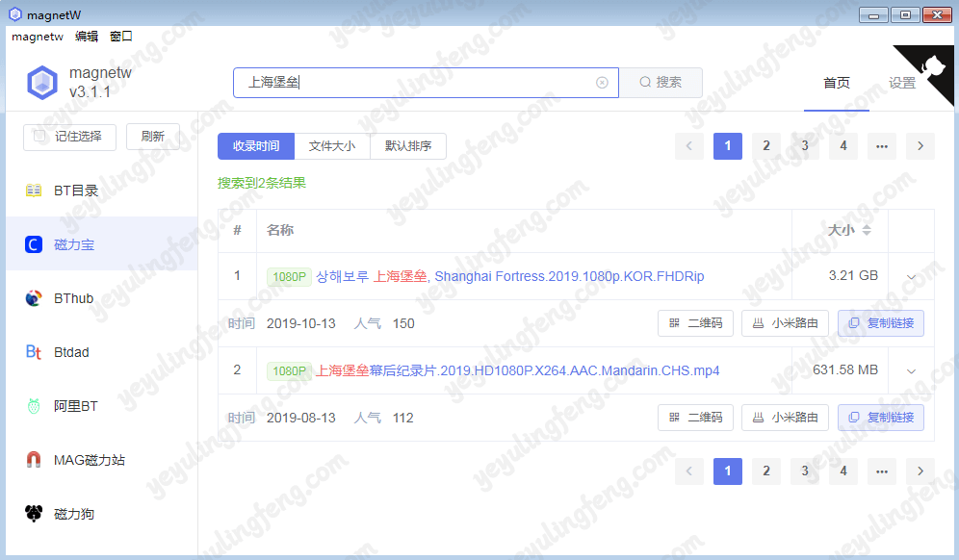Screen dimensions: 959x560
Task: Open 首页 tab
Action: click(836, 83)
